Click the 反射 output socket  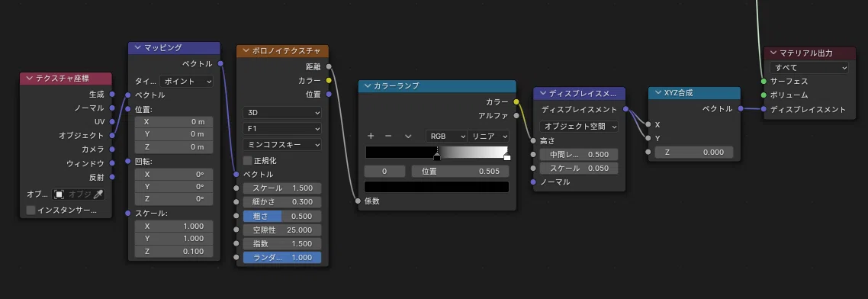click(x=112, y=177)
